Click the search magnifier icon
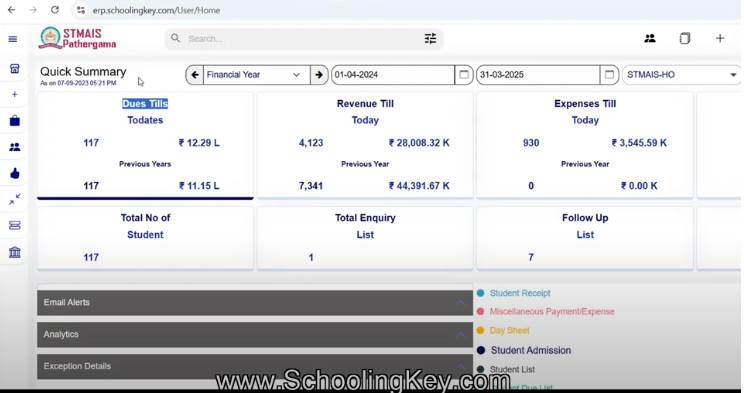This screenshot has width=744, height=393. (176, 38)
